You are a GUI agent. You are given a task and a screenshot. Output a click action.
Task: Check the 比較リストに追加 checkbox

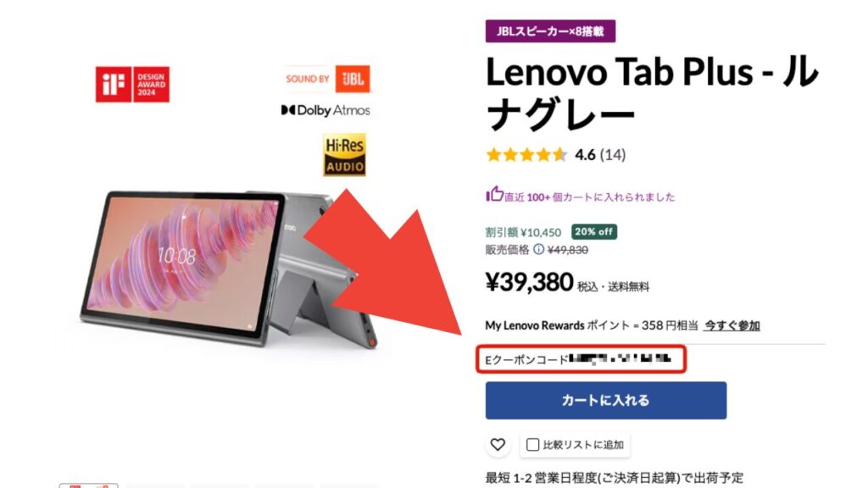pyautogui.click(x=532, y=444)
